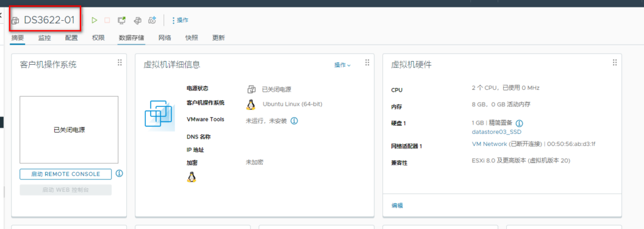
Task: Click the 电源状态 label
Action: pyautogui.click(x=197, y=89)
